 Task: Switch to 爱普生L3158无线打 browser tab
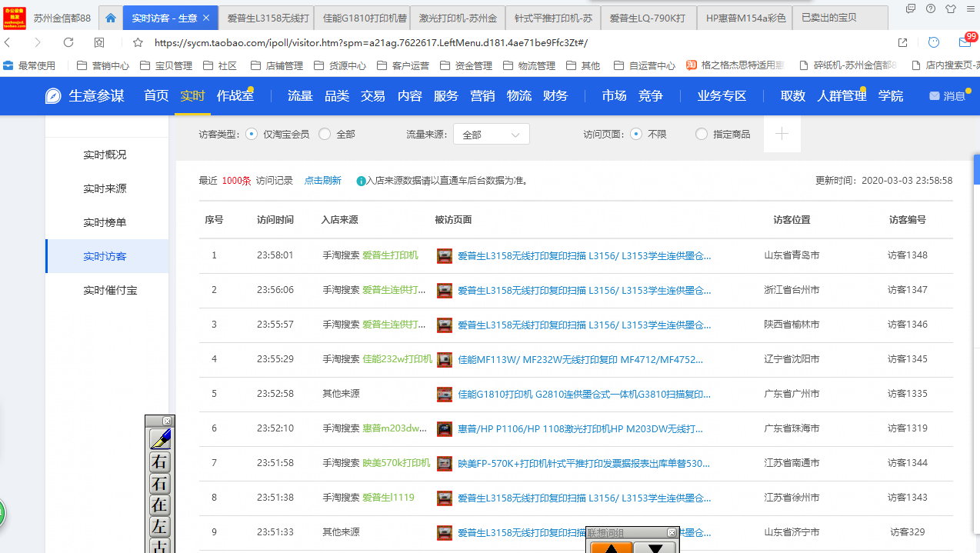pyautogui.click(x=267, y=18)
